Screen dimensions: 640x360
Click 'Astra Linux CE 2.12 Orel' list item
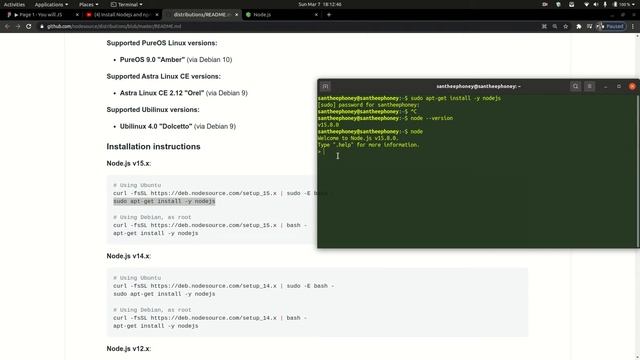[x=184, y=93]
